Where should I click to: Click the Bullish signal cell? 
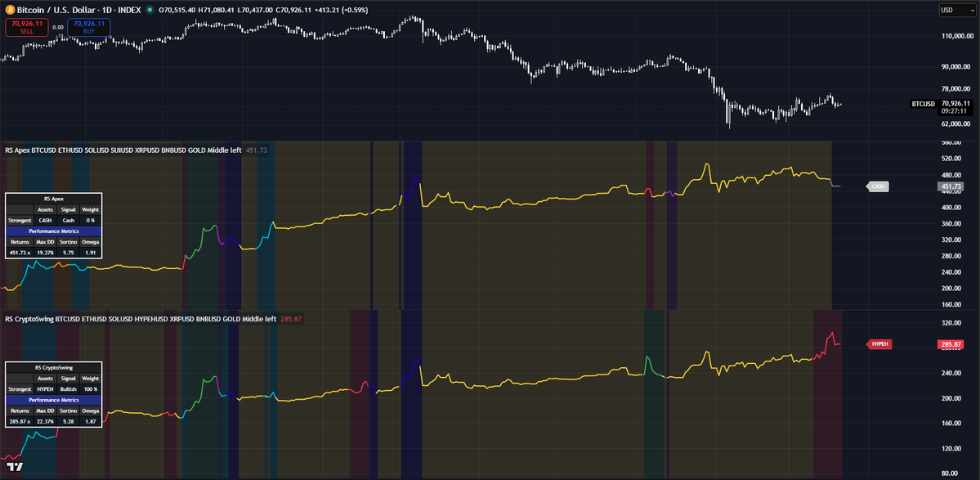68,388
